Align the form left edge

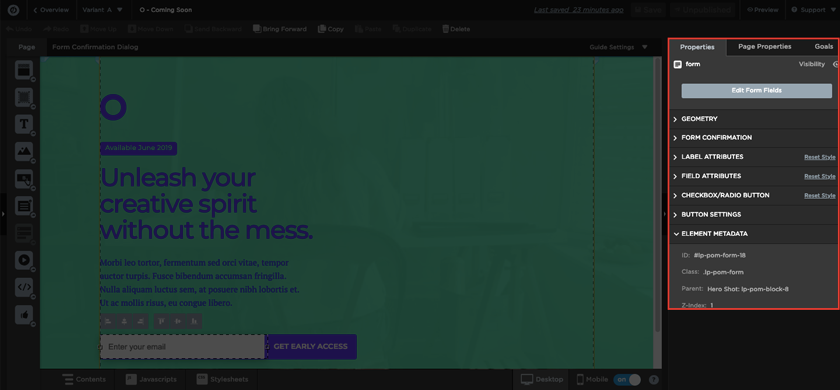pyautogui.click(x=108, y=321)
